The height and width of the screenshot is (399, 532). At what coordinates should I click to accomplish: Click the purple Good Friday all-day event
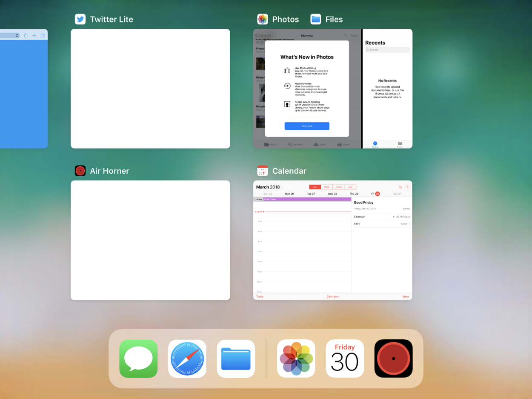[x=307, y=199]
